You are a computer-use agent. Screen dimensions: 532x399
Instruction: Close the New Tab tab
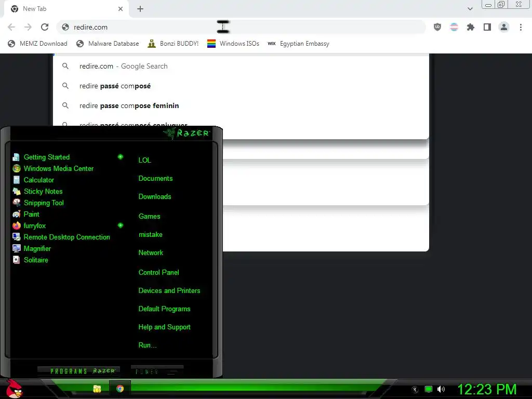point(121,9)
